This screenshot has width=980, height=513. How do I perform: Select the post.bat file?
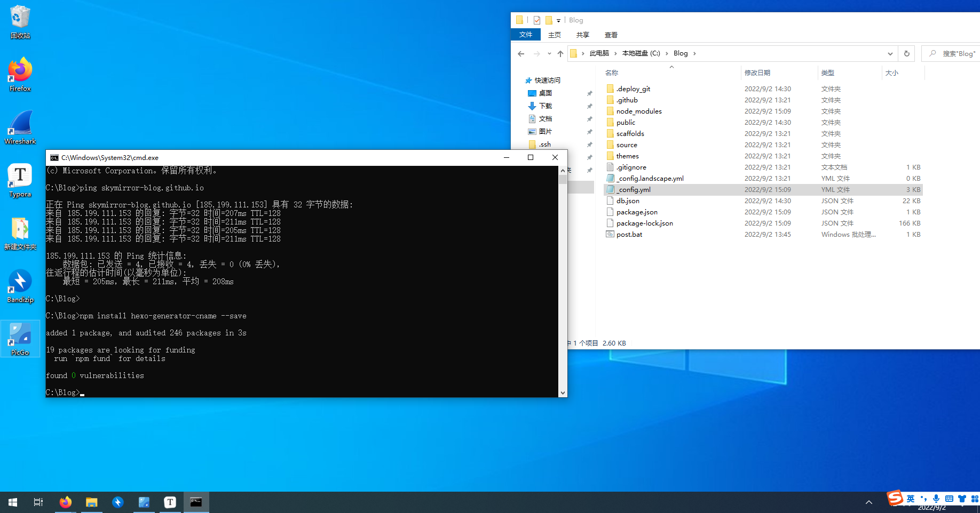pos(629,235)
